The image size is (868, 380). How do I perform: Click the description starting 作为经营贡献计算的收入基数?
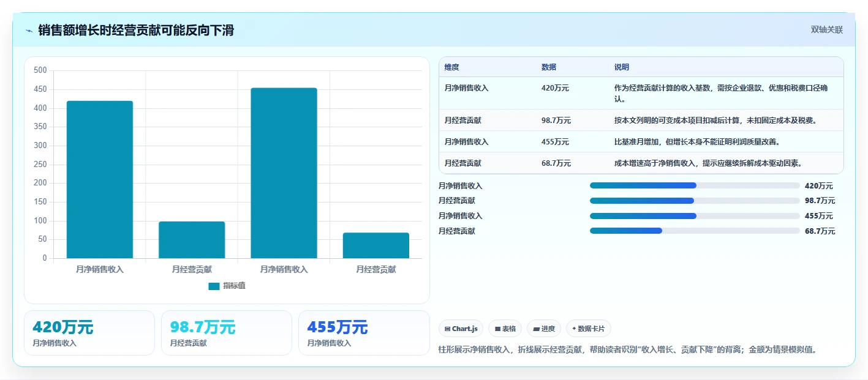coord(721,93)
